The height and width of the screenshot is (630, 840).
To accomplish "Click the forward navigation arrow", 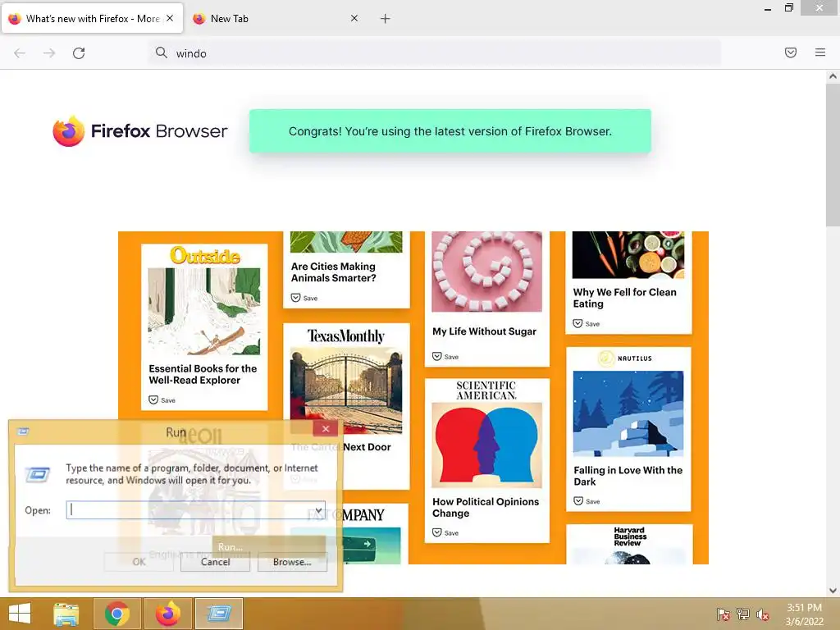I will 49,53.
